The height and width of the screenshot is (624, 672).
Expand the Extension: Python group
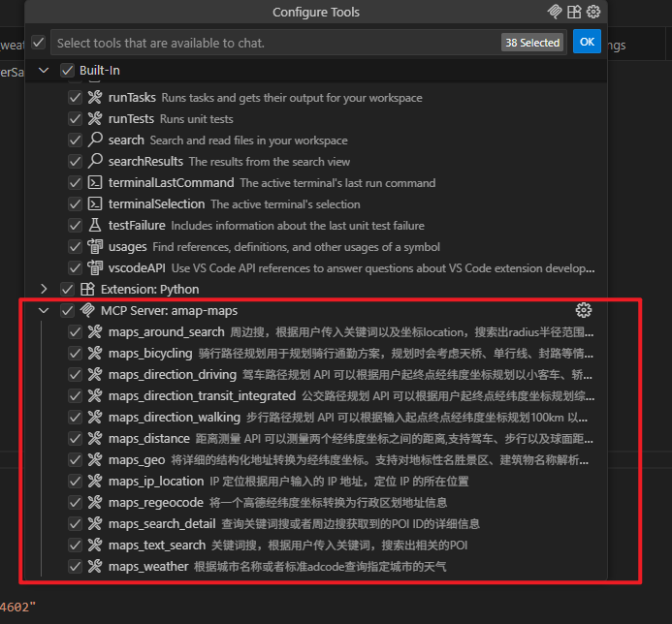[x=44, y=289]
